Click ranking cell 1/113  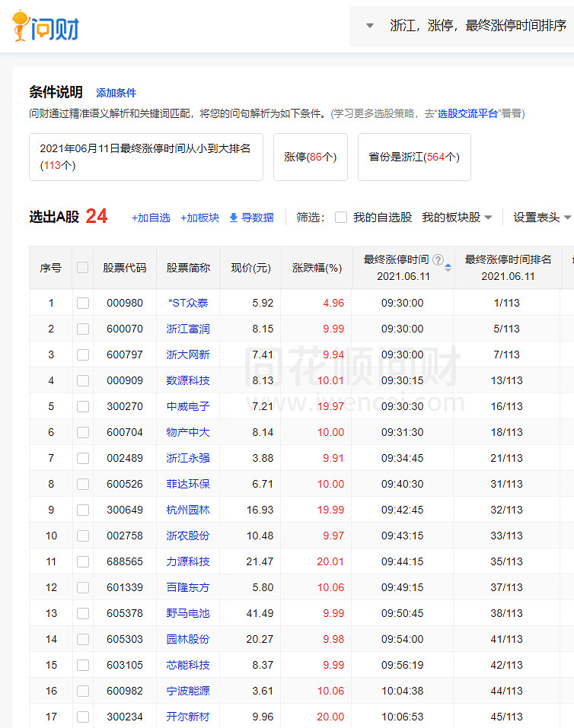506,304
